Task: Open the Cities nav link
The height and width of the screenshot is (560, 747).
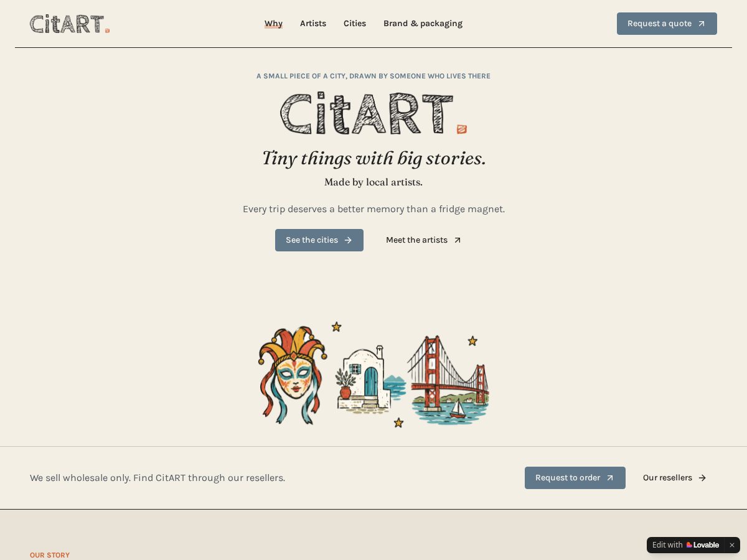Action: 355,24
